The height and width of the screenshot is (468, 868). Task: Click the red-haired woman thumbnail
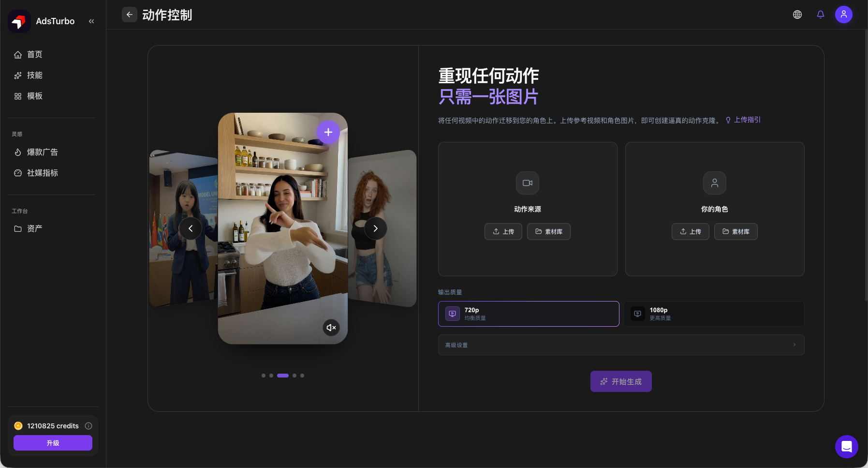tap(382, 227)
